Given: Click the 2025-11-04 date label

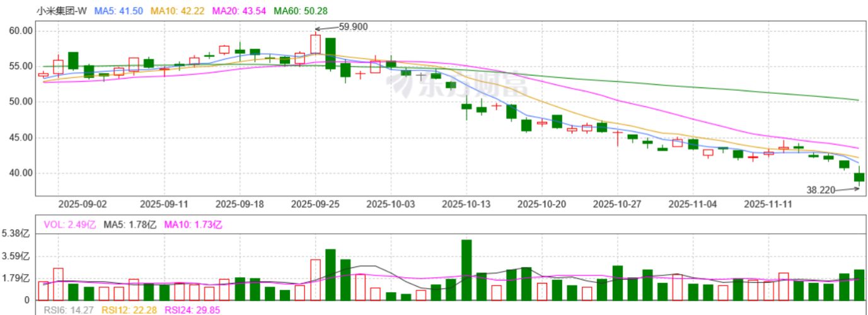Looking at the screenshot, I should pos(693,204).
